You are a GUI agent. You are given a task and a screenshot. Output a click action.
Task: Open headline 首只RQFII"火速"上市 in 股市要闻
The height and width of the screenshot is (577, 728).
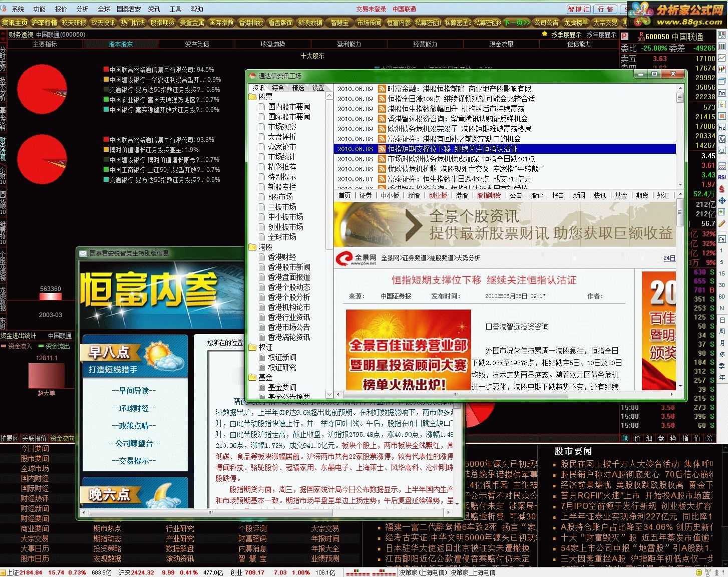636,495
